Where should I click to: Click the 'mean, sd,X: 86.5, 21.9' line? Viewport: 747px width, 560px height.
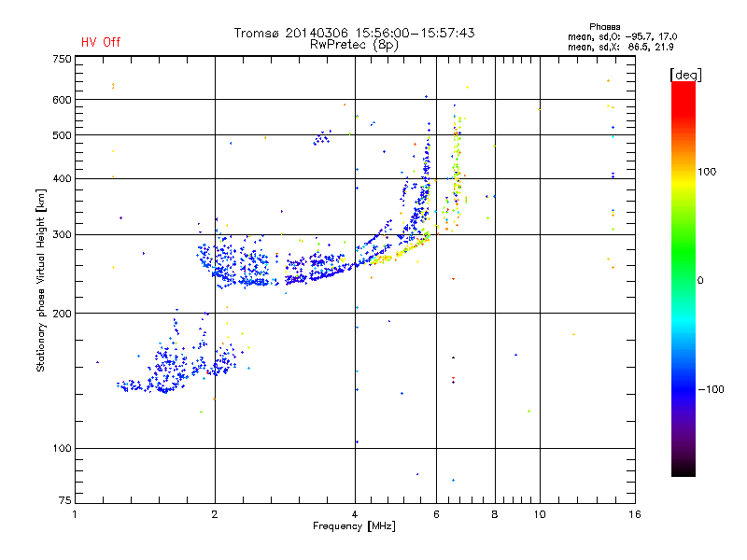point(620,47)
